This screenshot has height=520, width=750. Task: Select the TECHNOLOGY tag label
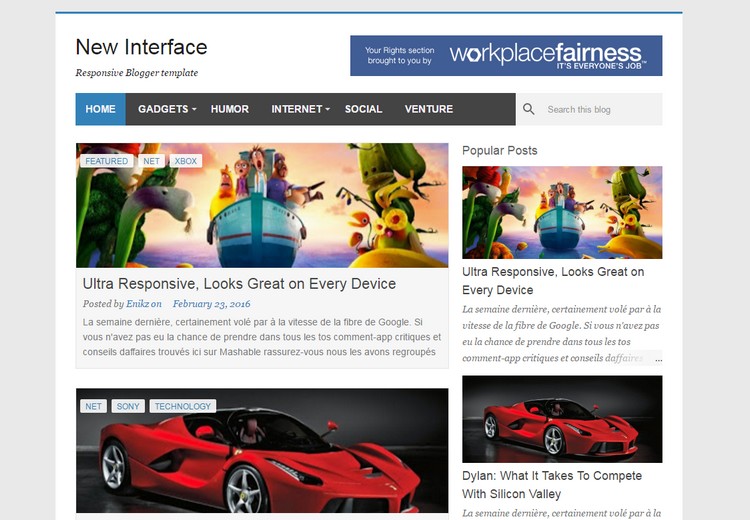point(183,406)
